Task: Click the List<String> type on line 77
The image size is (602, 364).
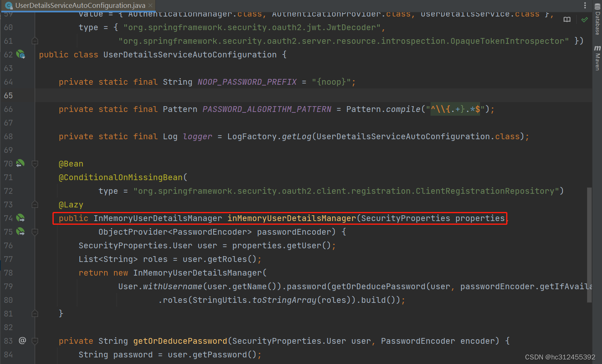Action: tap(108, 259)
